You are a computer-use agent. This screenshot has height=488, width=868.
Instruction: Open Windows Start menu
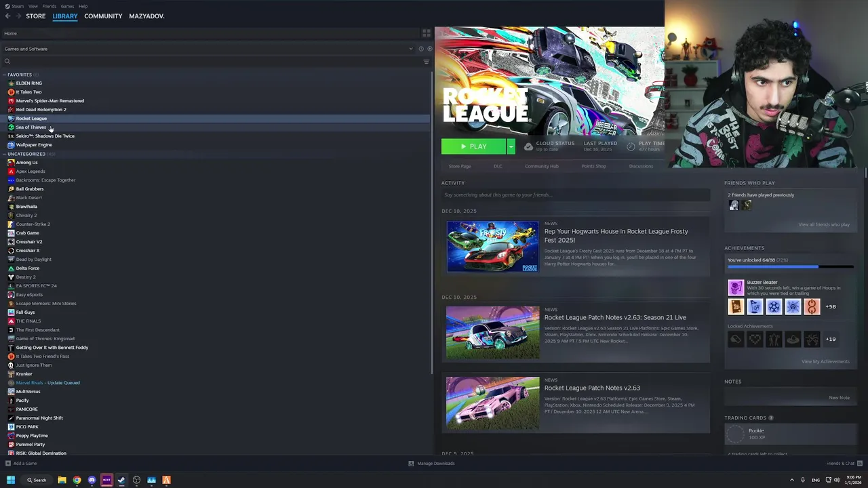pyautogui.click(x=11, y=480)
